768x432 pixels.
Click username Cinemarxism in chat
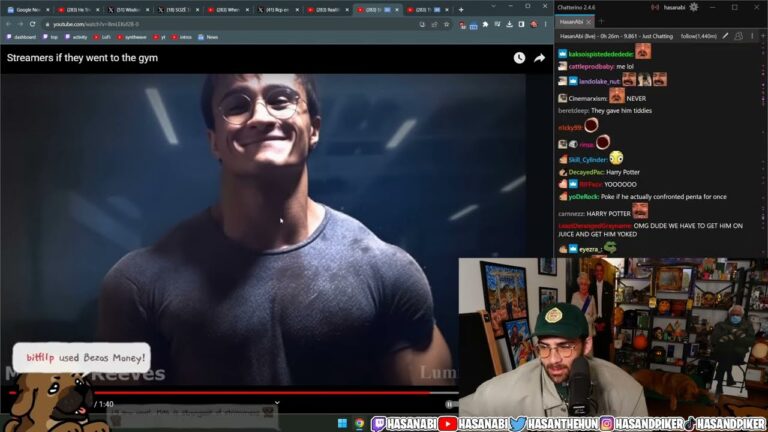(588, 98)
